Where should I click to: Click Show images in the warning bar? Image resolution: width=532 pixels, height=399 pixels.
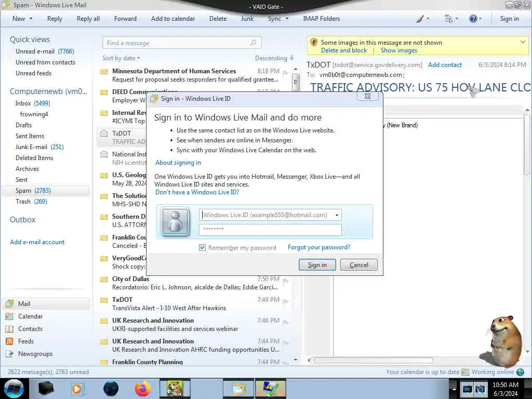pyautogui.click(x=399, y=50)
